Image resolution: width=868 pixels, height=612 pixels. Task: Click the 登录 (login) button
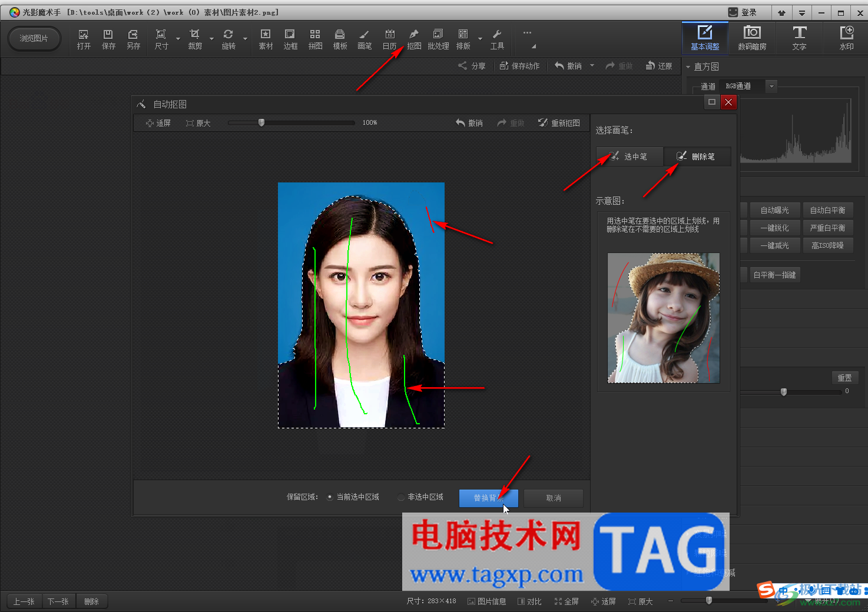click(x=743, y=12)
